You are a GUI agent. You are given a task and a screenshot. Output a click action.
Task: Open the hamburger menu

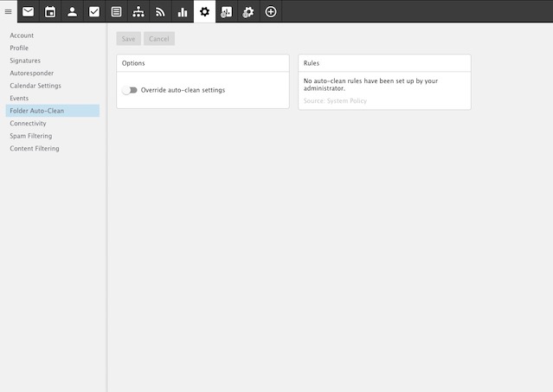9,11
